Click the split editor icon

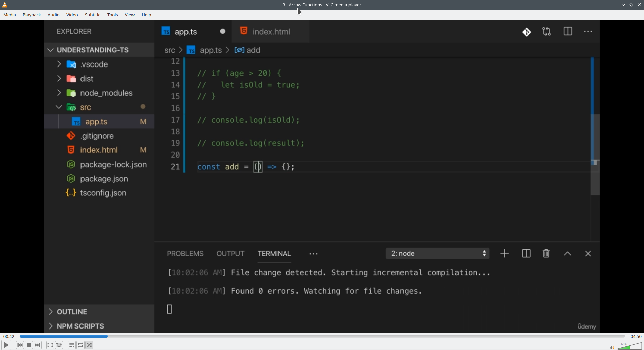tap(568, 32)
